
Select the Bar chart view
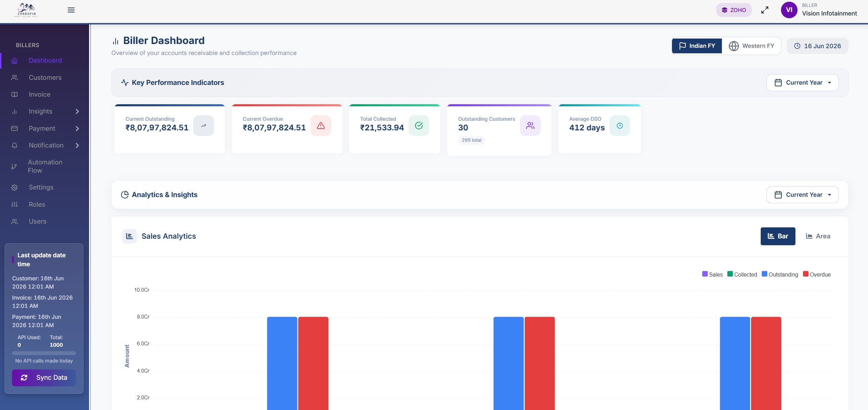click(778, 236)
